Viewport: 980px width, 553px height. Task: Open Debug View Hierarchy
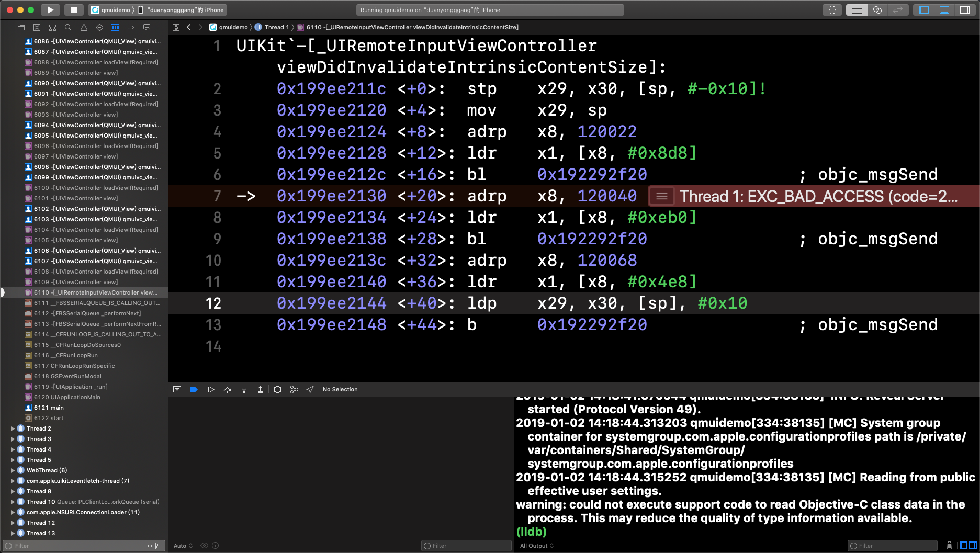(x=277, y=389)
